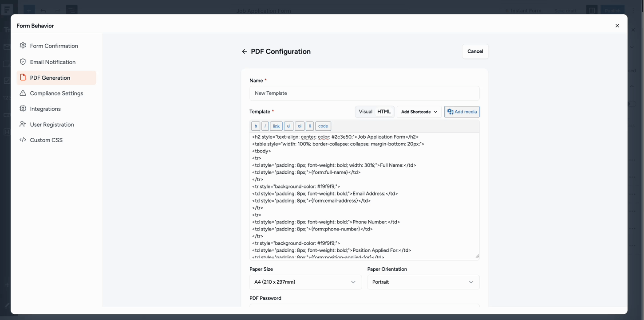Open the Paper Size dropdown
Image resolution: width=644 pixels, height=320 pixels.
click(x=305, y=282)
